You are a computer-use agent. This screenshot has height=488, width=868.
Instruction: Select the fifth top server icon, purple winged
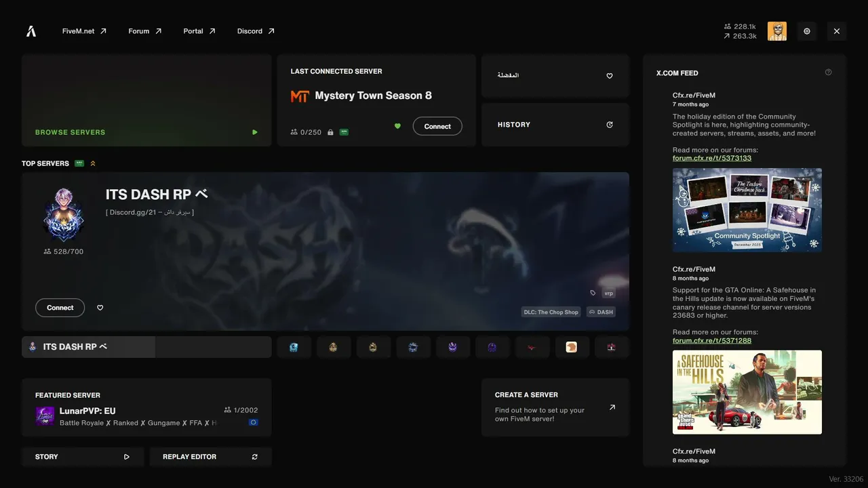(452, 347)
